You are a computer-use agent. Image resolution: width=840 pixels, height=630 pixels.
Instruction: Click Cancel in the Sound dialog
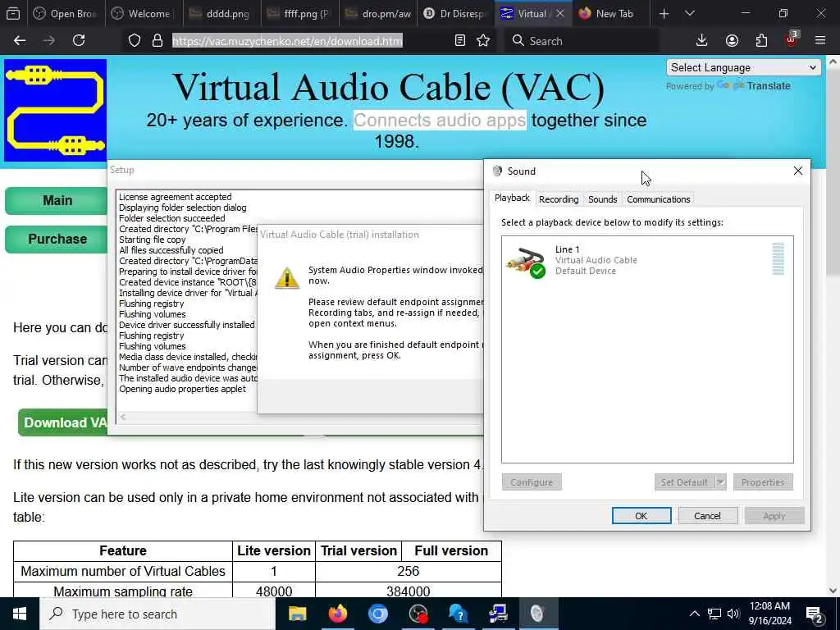point(708,516)
